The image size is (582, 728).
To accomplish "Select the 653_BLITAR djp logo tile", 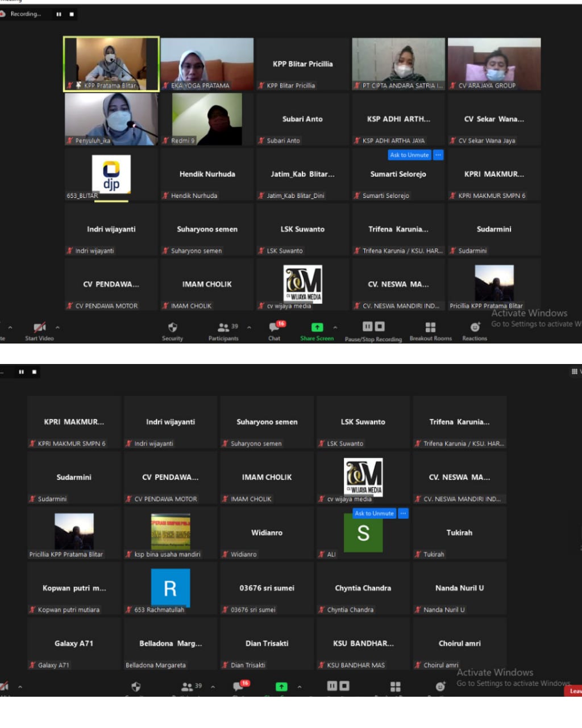I will (111, 175).
